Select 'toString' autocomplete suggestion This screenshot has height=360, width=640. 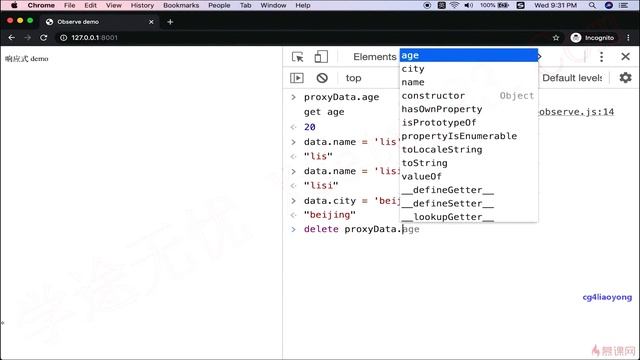coord(469,163)
